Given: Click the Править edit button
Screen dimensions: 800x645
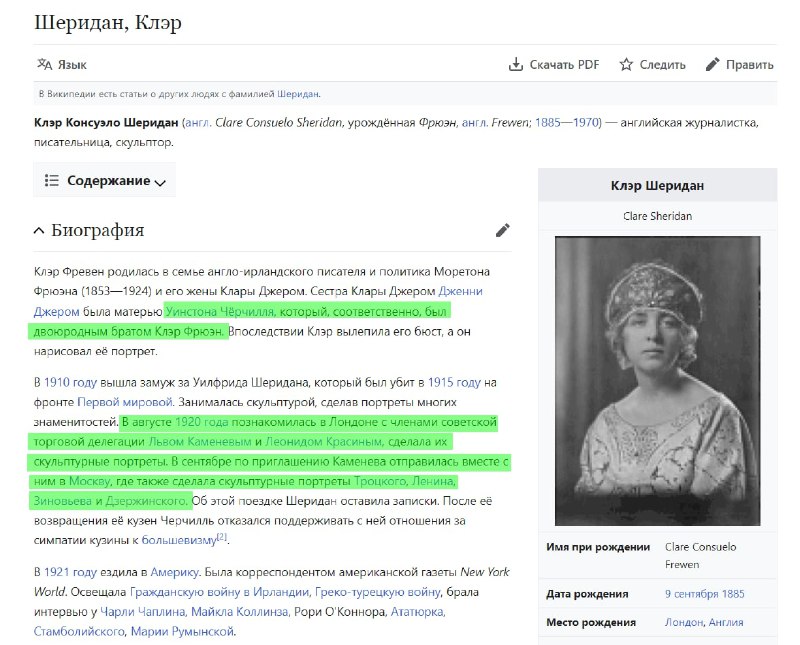Looking at the screenshot, I should [x=740, y=64].
